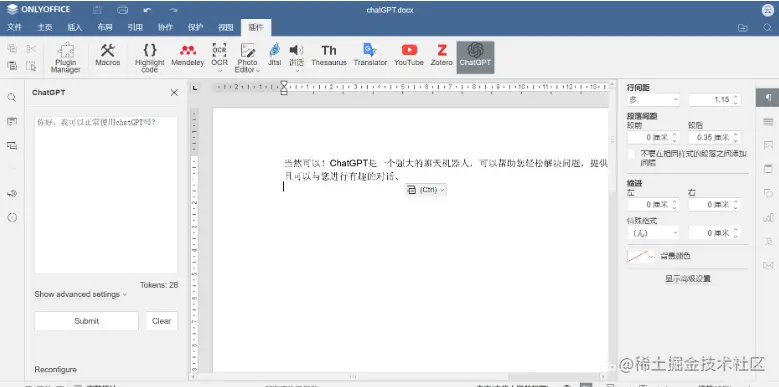Open the about info icon in left sidebar

coord(12,217)
